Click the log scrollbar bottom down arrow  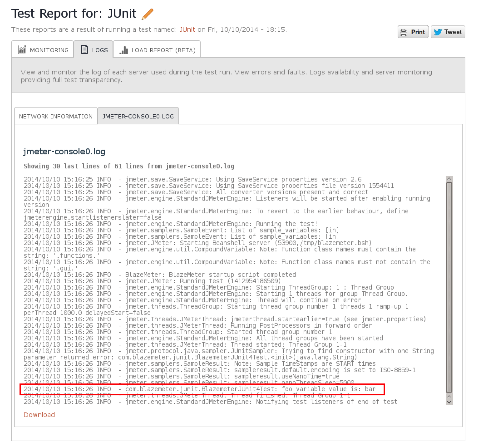449,402
